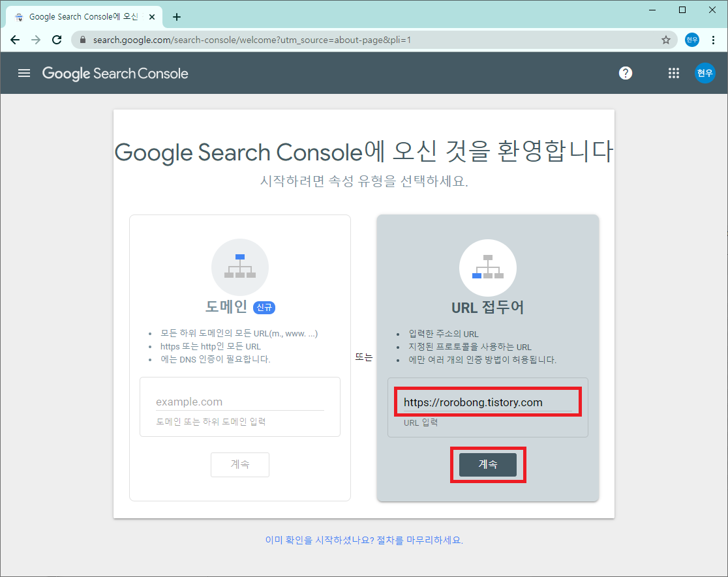Minimize the Chrome window
Image resolution: width=728 pixels, height=577 pixels.
(652, 10)
